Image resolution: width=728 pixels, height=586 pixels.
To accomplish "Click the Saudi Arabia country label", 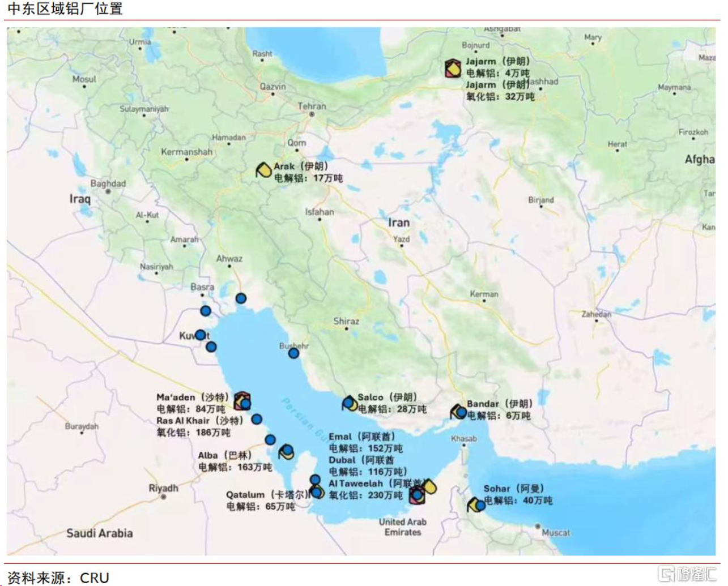I will tap(100, 533).
